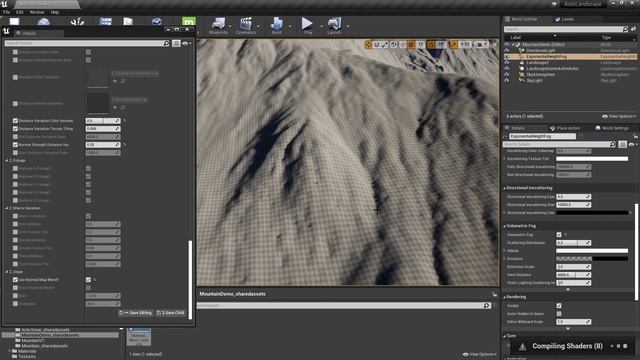Toggle Normal Strength Distance override checkbox
Screen dimensions: 640x360
(15, 145)
